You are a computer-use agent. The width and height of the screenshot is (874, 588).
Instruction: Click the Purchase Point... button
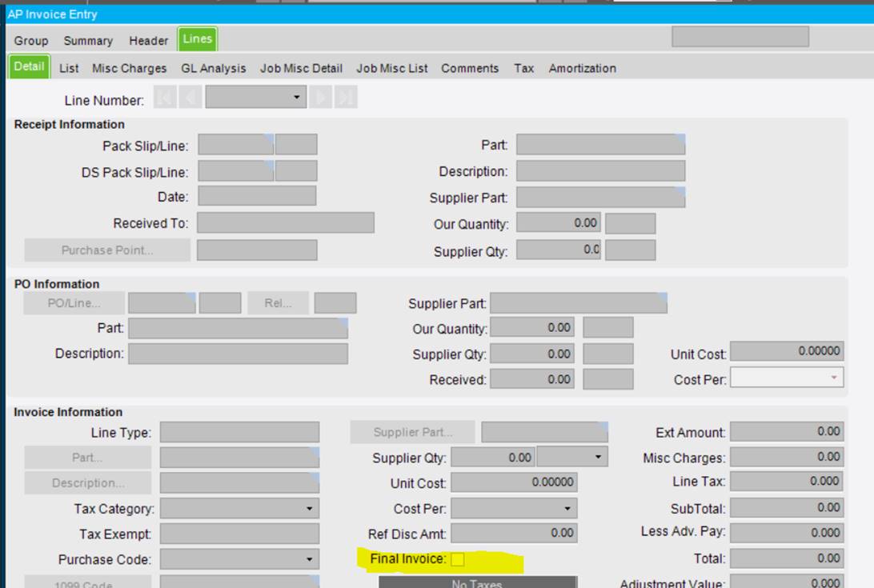pos(107,250)
